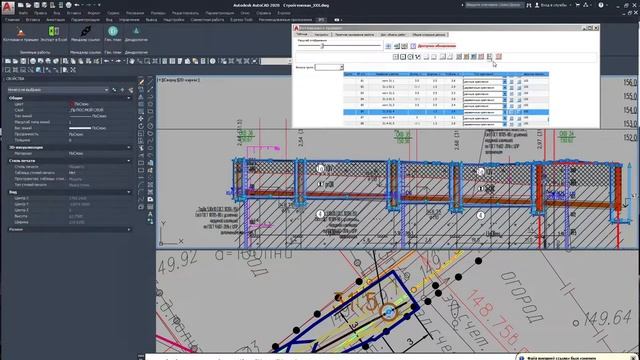This screenshot has height=360, width=640.
Task: Switch to the Таблица tab in the dialog
Action: (302, 34)
